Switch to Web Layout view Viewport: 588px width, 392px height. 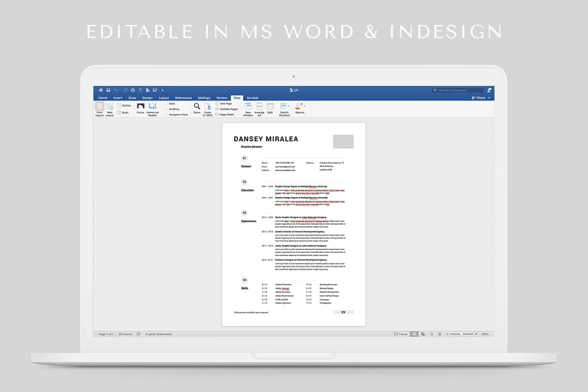pyautogui.click(x=109, y=109)
